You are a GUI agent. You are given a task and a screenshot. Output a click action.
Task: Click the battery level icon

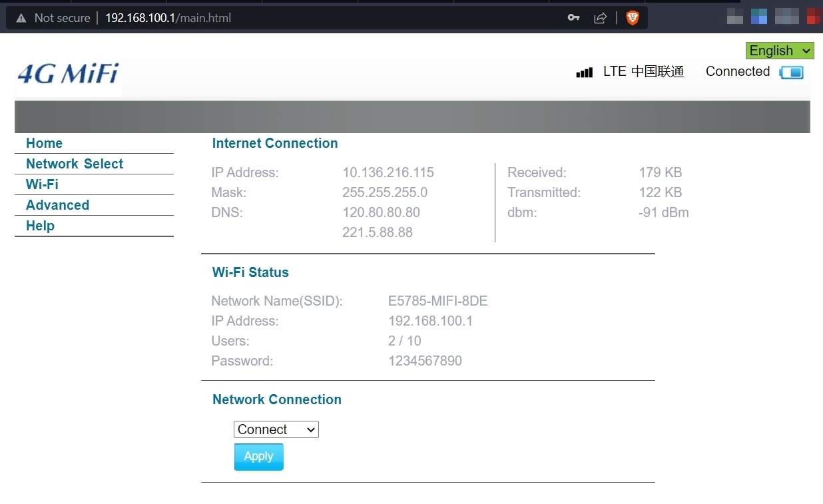792,73
